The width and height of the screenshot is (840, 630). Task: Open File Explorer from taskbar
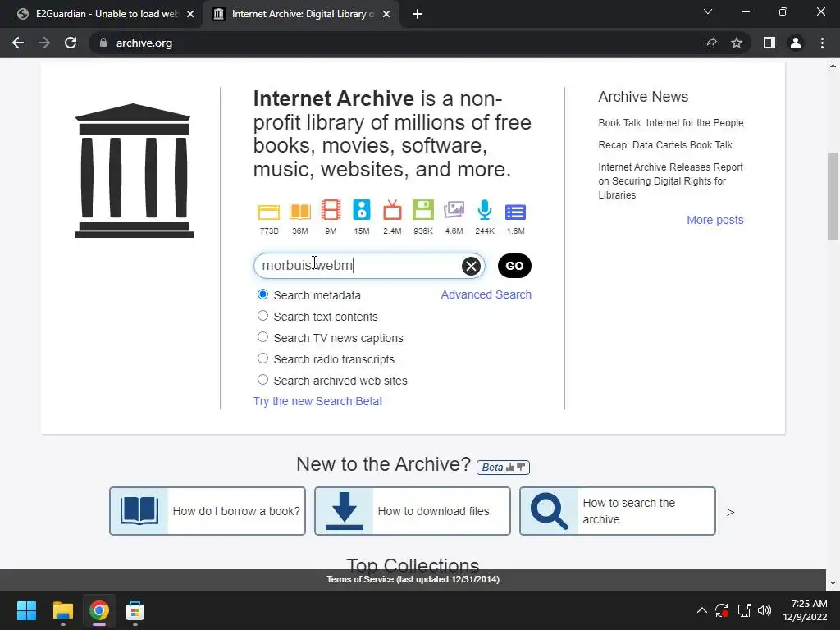[x=62, y=610]
